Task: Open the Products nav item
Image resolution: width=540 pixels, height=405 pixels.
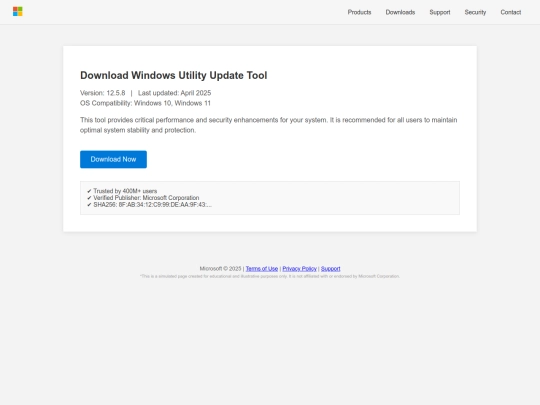Action: [x=359, y=12]
